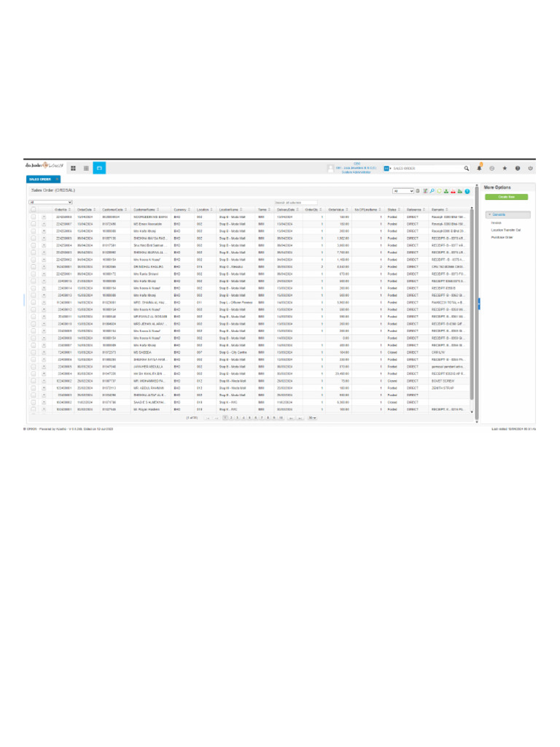The height and width of the screenshot is (747, 560).
Task: Tick the checkbox for Mr. Rayan Alaaleen row
Action: 34,409
